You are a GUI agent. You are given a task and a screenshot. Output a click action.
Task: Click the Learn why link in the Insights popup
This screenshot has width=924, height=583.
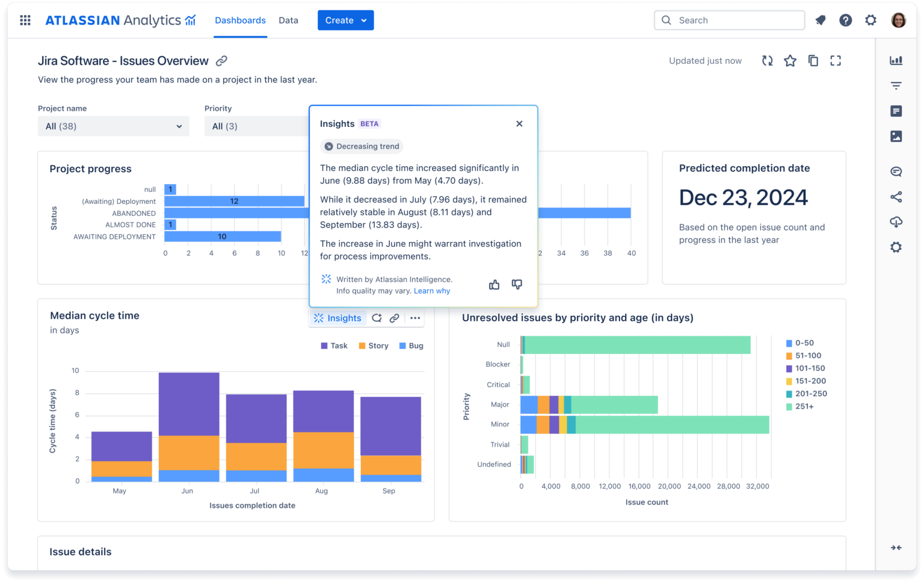[432, 291]
